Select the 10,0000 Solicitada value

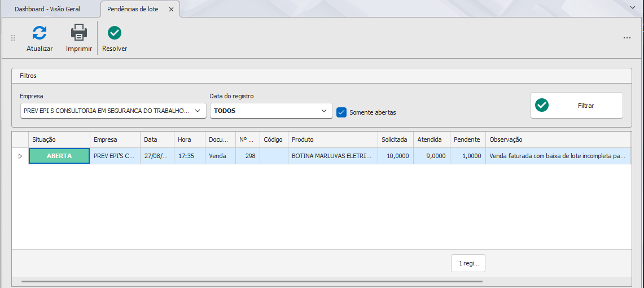(x=396, y=156)
